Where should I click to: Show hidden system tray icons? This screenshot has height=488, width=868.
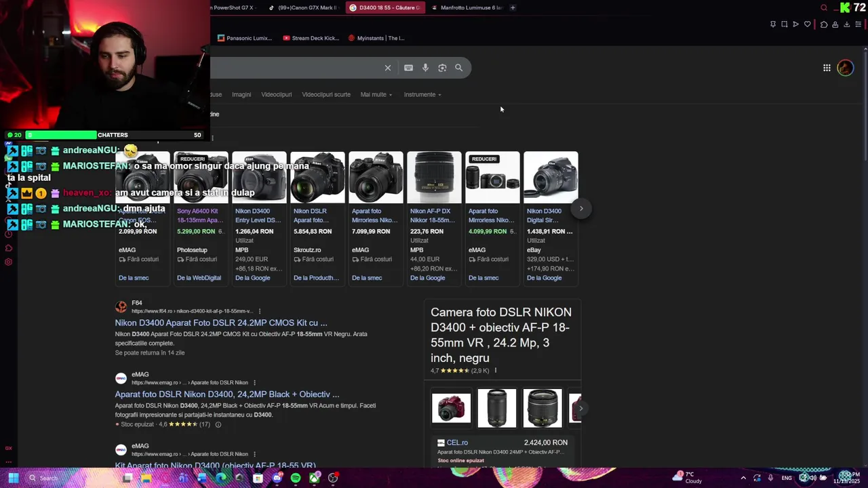[x=743, y=478]
